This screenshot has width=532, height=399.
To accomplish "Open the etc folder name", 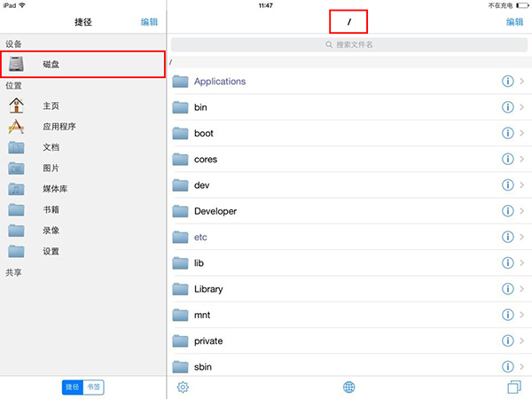I will coord(200,237).
